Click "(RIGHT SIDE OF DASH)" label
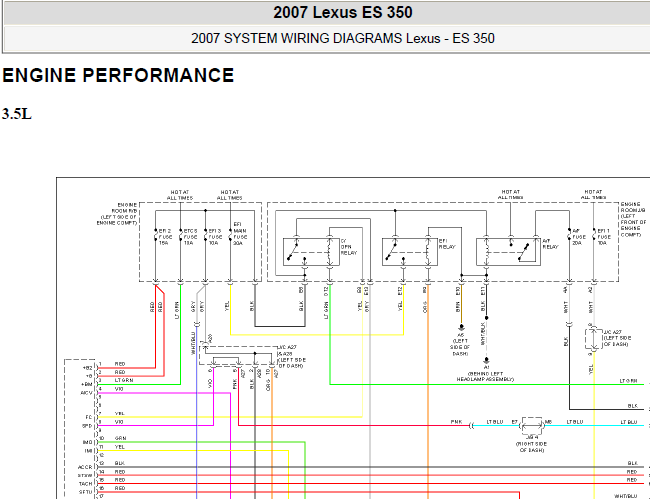 tap(532, 447)
